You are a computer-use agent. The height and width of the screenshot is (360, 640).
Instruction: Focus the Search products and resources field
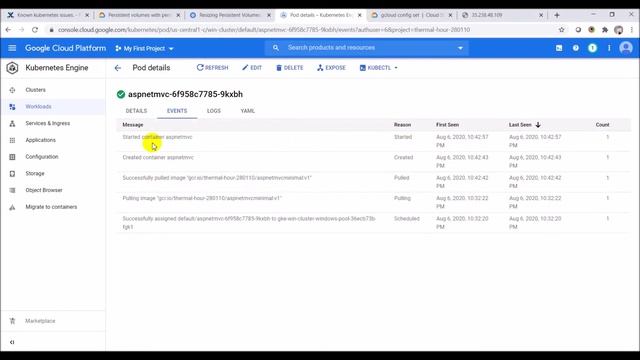tap(367, 48)
